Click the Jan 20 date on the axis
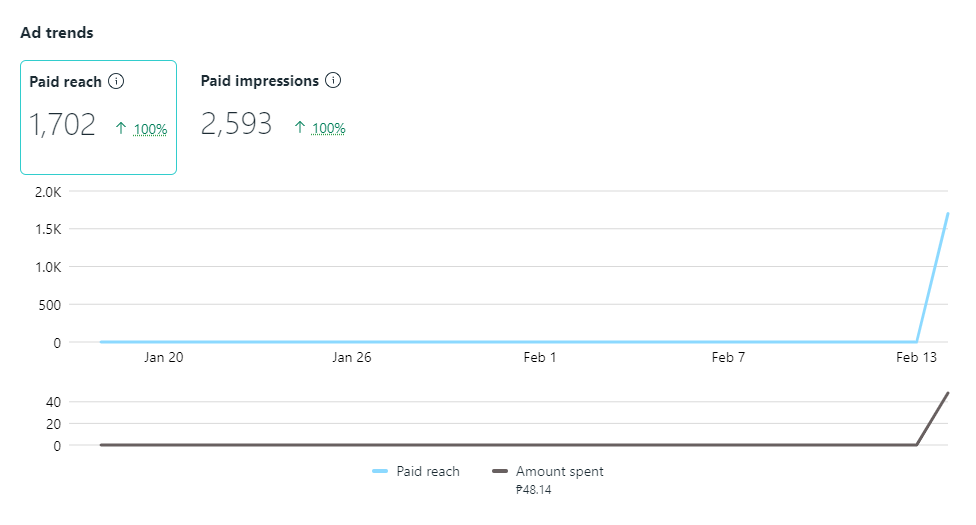976x525 pixels. tap(163, 357)
